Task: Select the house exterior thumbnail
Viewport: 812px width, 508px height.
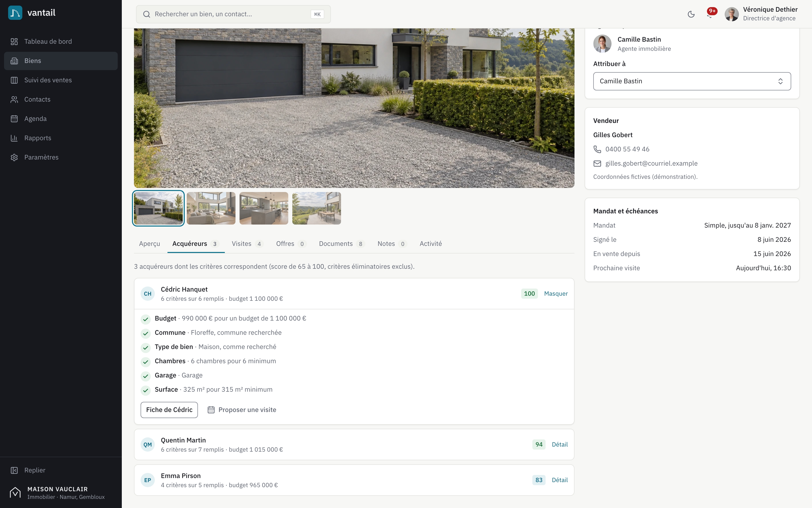Action: (x=158, y=208)
